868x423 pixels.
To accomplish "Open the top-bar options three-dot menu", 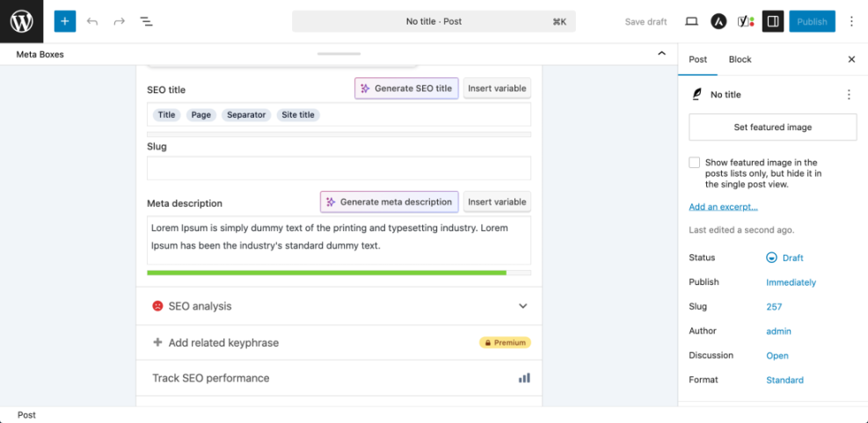I will click(x=852, y=22).
